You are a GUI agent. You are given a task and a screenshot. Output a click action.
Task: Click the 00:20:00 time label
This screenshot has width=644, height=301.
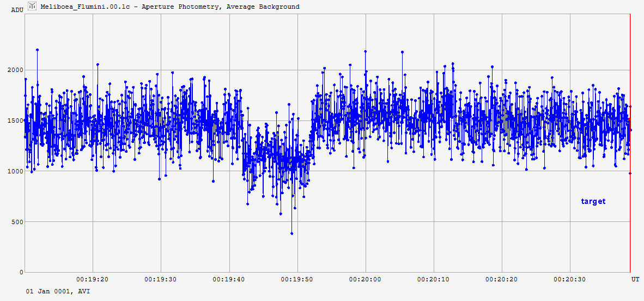(365, 279)
